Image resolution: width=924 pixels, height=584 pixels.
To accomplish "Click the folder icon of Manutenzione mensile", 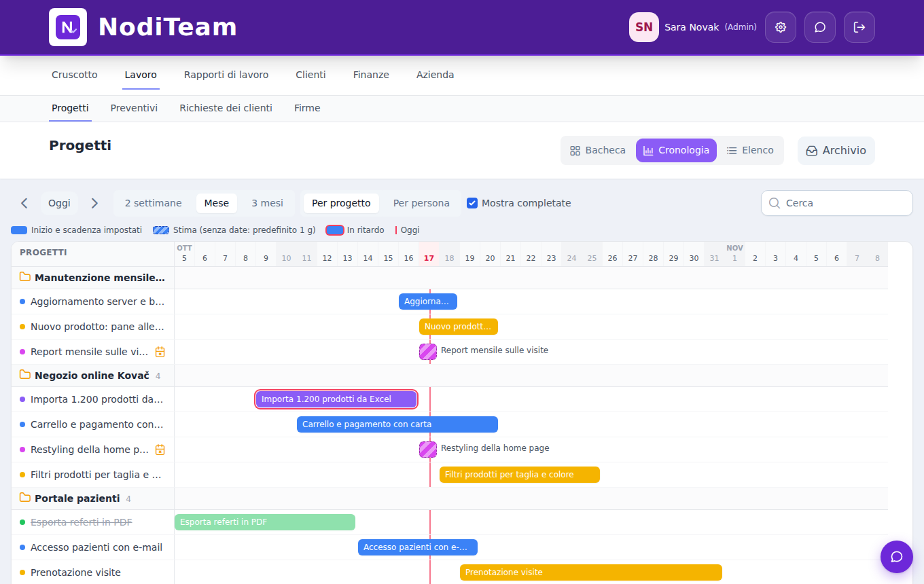I will coord(25,277).
